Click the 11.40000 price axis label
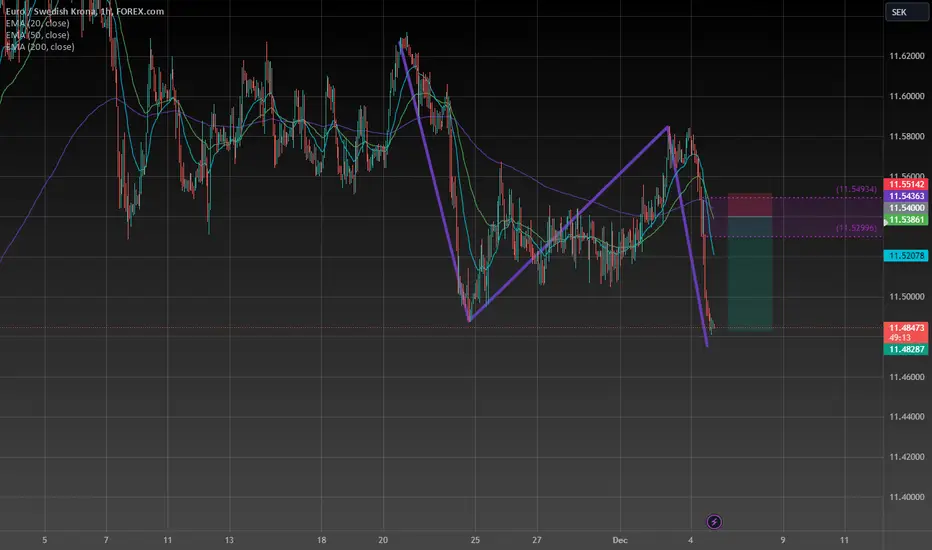Screen dimensions: 932x550 point(906,496)
